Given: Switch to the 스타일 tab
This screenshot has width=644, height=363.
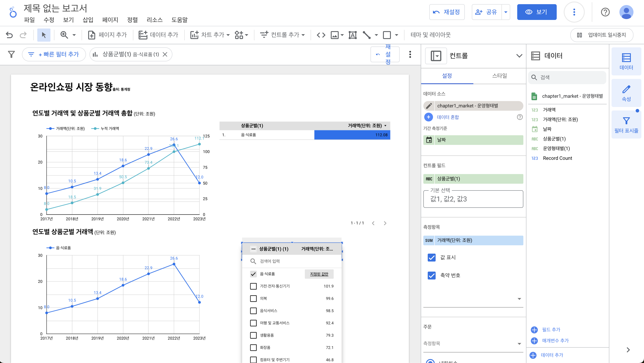Looking at the screenshot, I should 499,76.
